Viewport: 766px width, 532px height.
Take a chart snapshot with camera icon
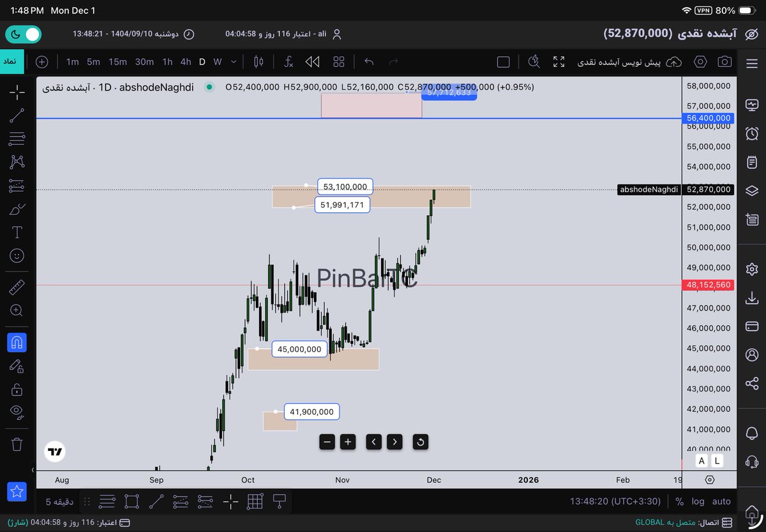point(725,62)
